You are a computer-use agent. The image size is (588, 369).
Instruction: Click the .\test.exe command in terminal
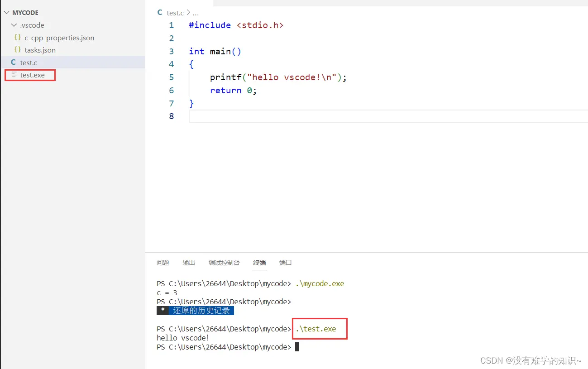tap(316, 329)
